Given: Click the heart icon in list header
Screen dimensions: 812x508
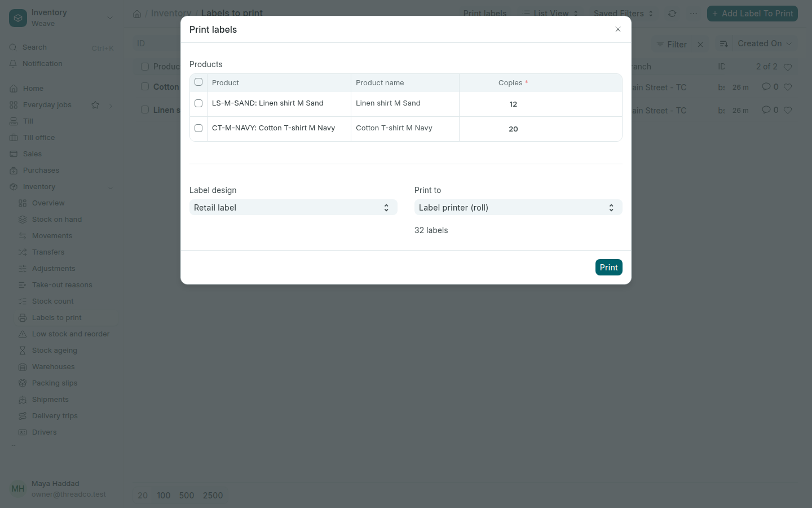Looking at the screenshot, I should point(788,67).
